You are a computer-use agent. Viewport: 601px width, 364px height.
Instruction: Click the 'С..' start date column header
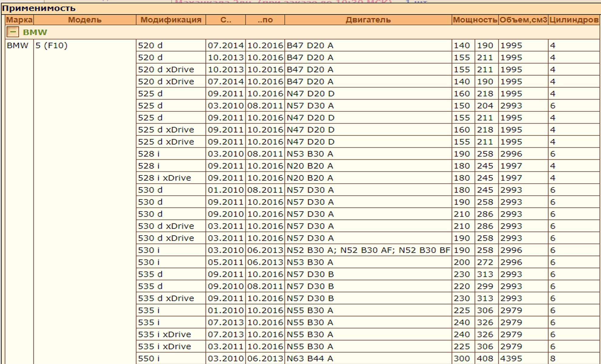[226, 20]
